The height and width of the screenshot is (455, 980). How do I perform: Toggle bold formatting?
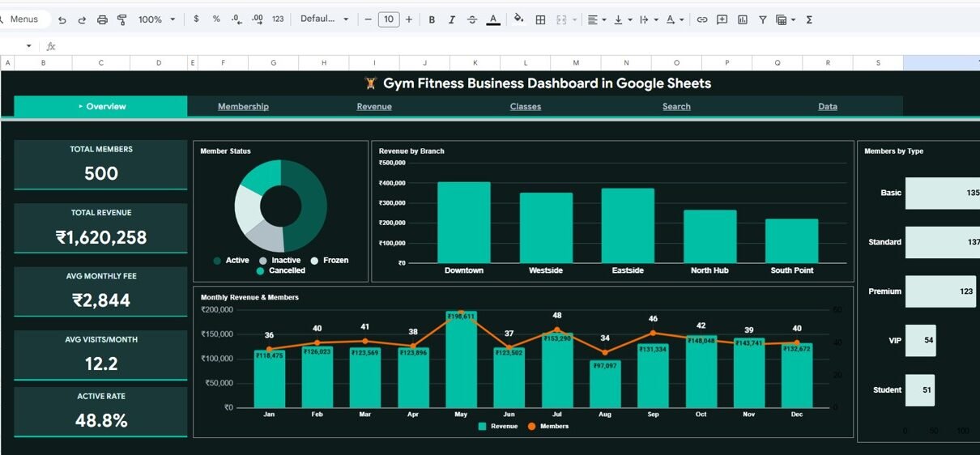pos(432,19)
